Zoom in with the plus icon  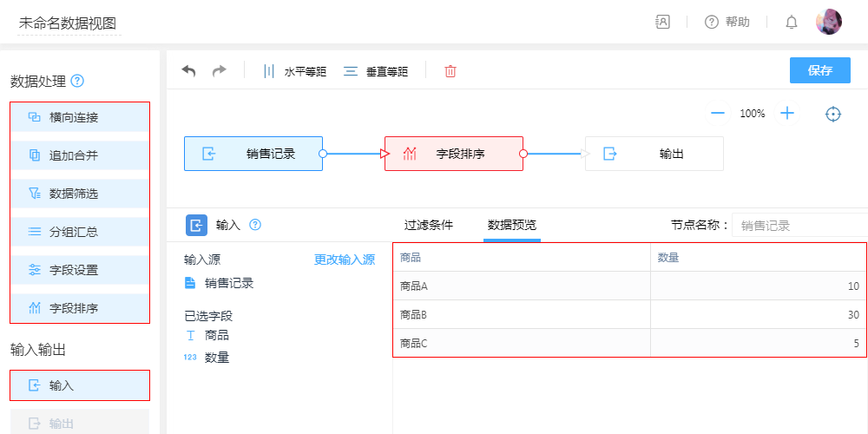[x=787, y=114]
